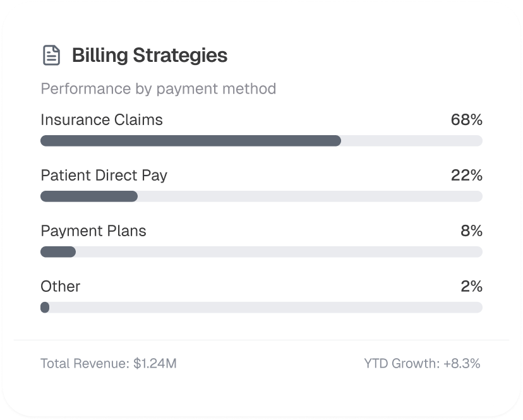Select the Patient Direct Pay label

click(104, 175)
